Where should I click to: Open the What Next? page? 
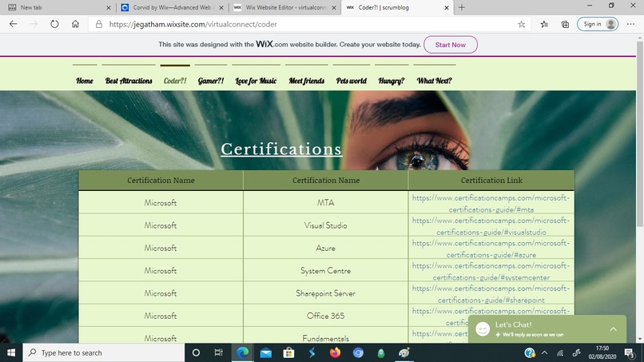434,81
